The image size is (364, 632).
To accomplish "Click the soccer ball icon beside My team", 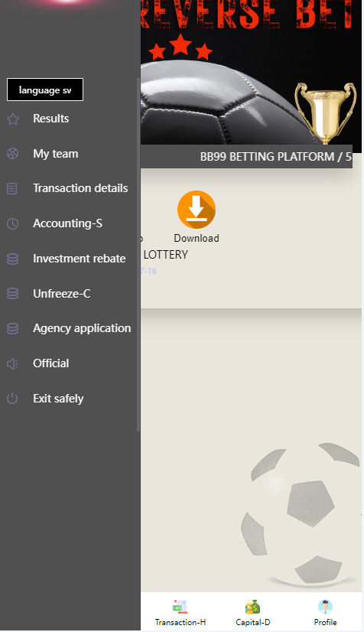I will (x=12, y=154).
